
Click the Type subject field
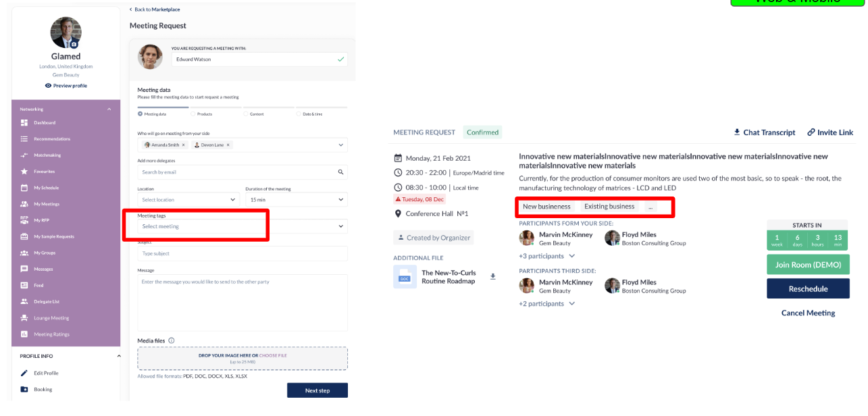coord(242,254)
